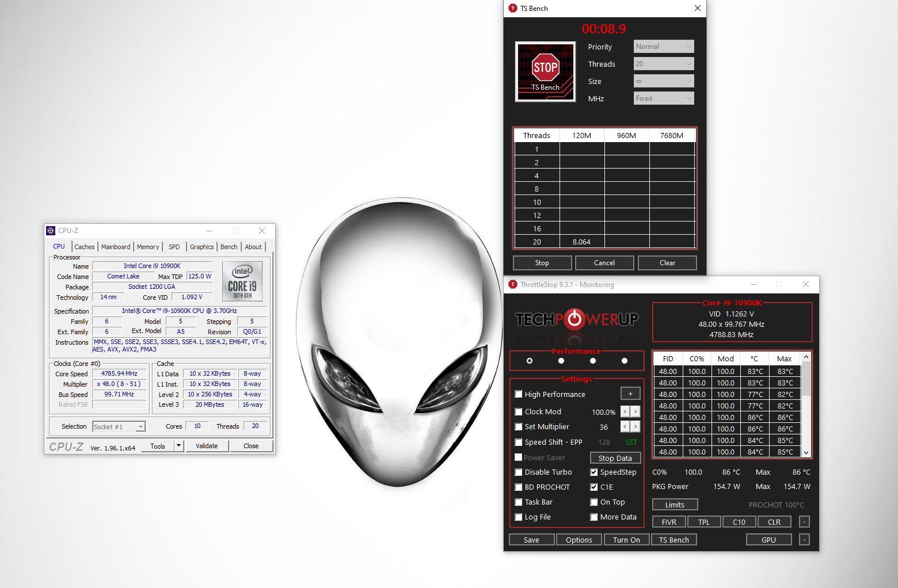Click the Stop Data button

(615, 458)
